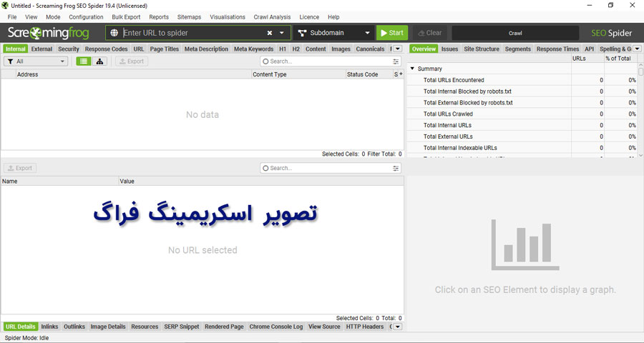Open the Sitemaps menu

(x=189, y=17)
